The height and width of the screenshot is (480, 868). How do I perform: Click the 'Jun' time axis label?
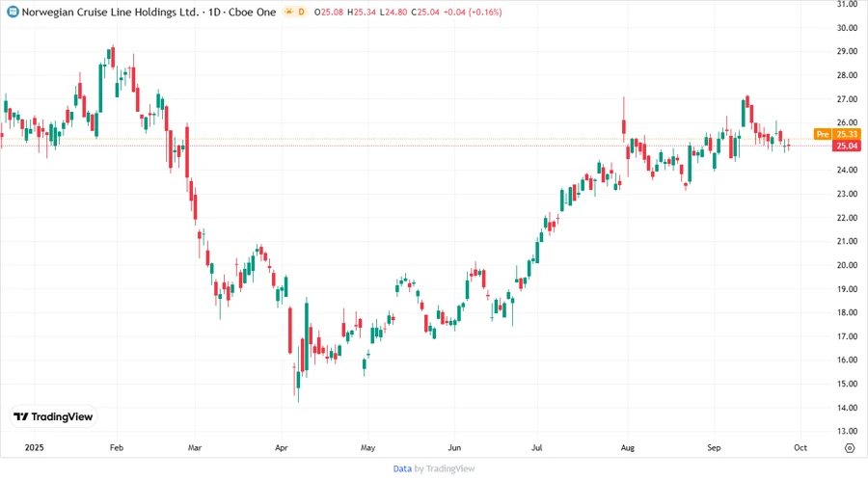coord(454,447)
